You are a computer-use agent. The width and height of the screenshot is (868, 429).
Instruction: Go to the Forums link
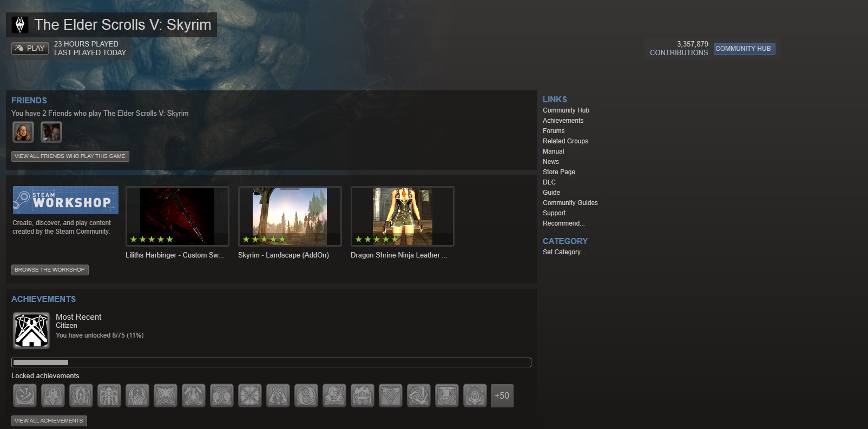(x=554, y=131)
